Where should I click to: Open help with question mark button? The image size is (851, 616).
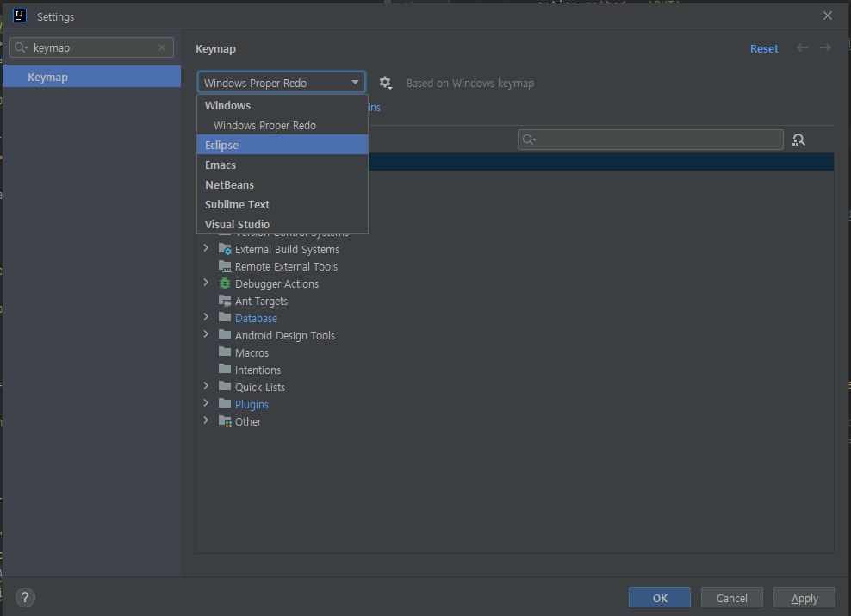[x=25, y=598]
